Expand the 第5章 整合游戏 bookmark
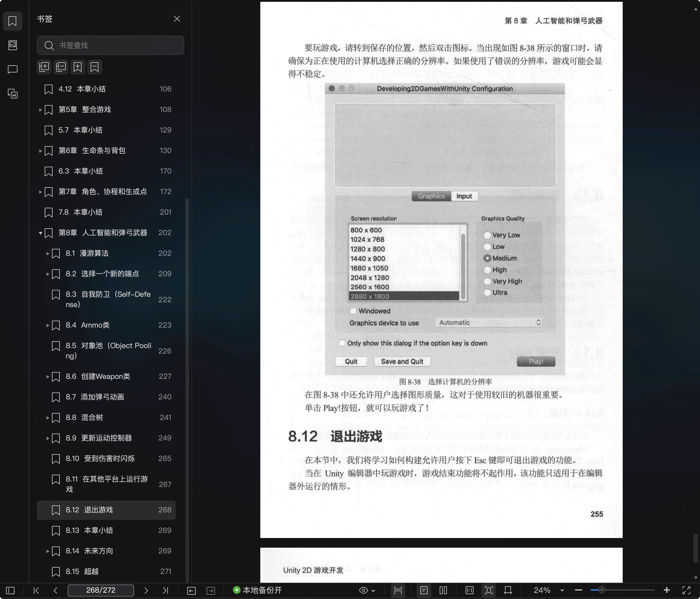700x599 pixels. [x=40, y=110]
